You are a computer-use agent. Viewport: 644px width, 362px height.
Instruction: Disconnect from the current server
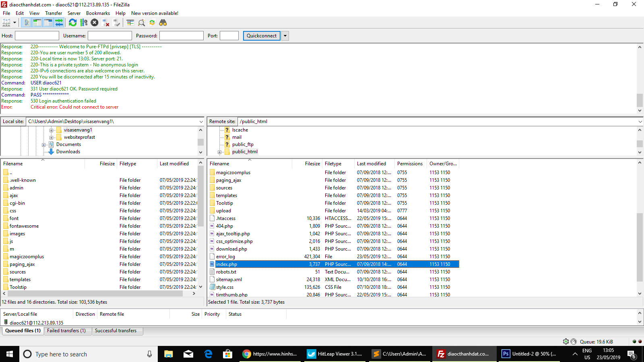pos(106,23)
